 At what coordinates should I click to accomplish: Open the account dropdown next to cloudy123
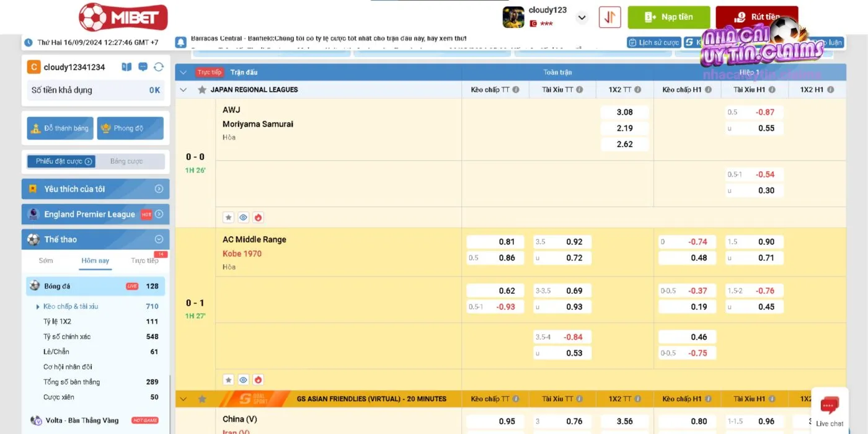pyautogui.click(x=582, y=18)
